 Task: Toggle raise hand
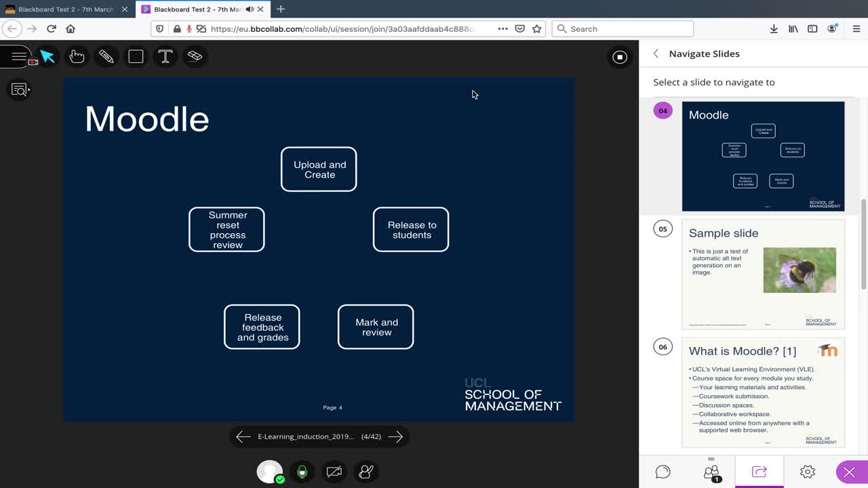click(x=366, y=472)
